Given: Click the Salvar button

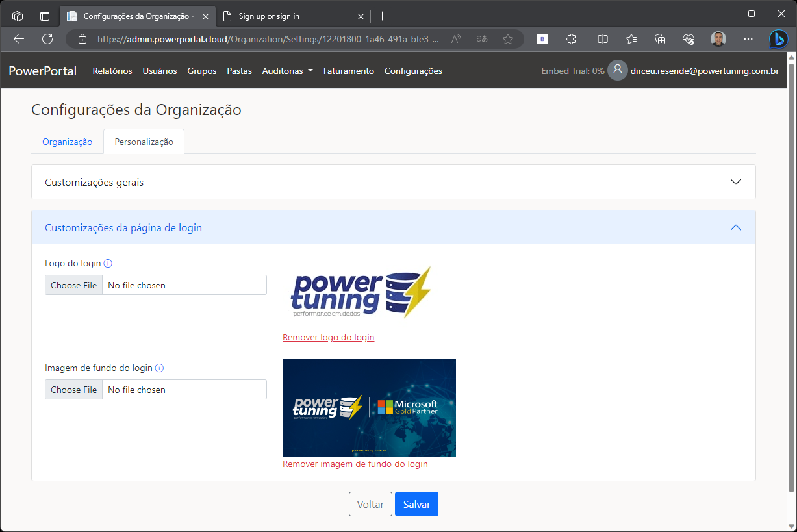Looking at the screenshot, I should pyautogui.click(x=416, y=504).
